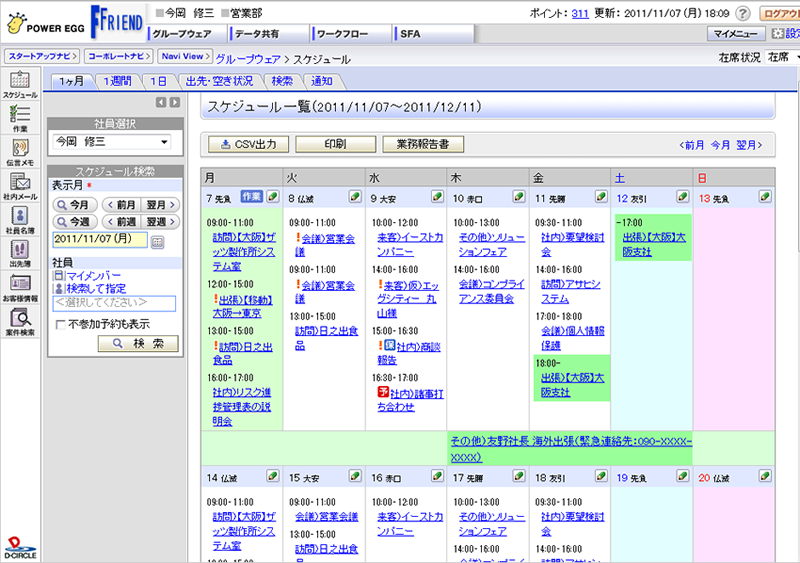The width and height of the screenshot is (800, 563).
Task: Click the <選択してください> member field
Action: [114, 303]
